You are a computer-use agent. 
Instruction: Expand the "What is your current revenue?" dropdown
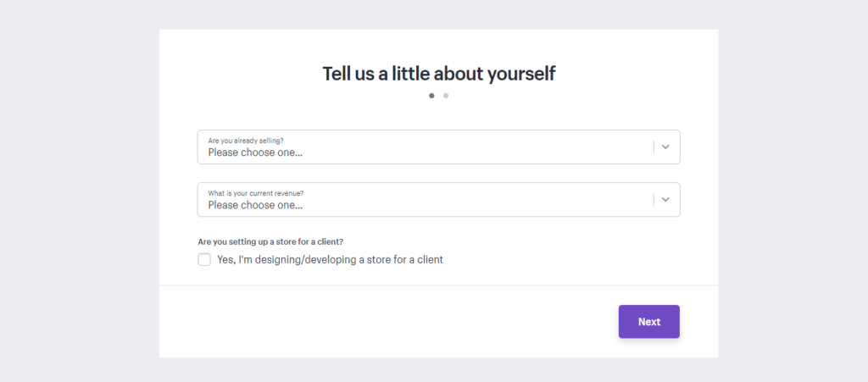438,200
